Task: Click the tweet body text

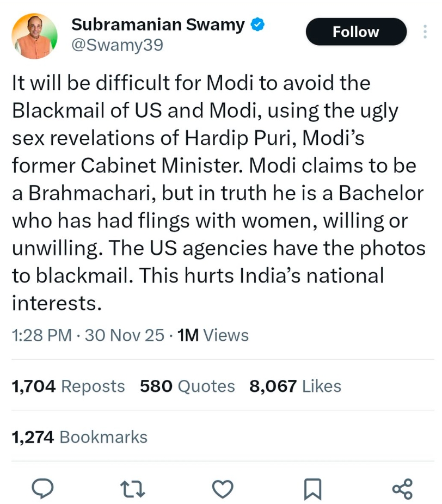Action: pos(218,193)
